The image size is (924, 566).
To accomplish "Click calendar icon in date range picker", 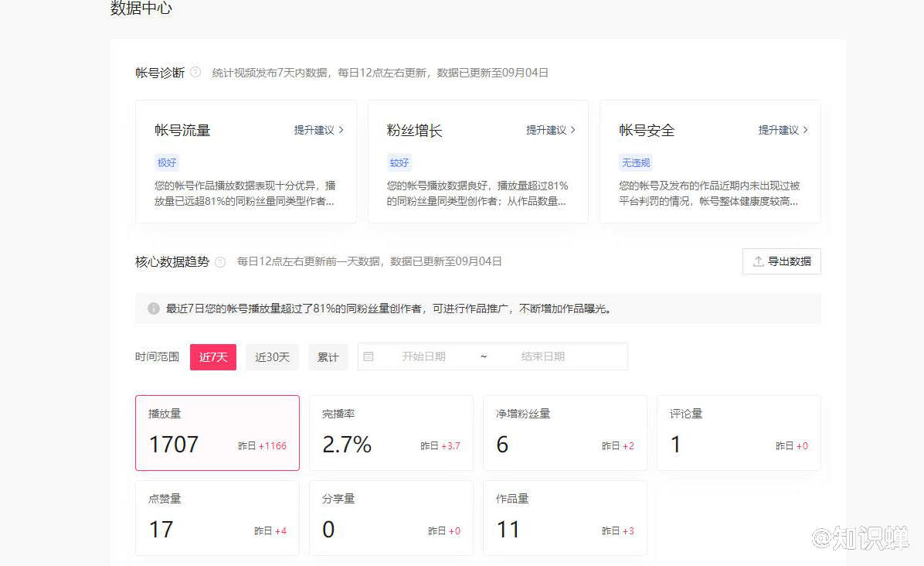I will [369, 356].
